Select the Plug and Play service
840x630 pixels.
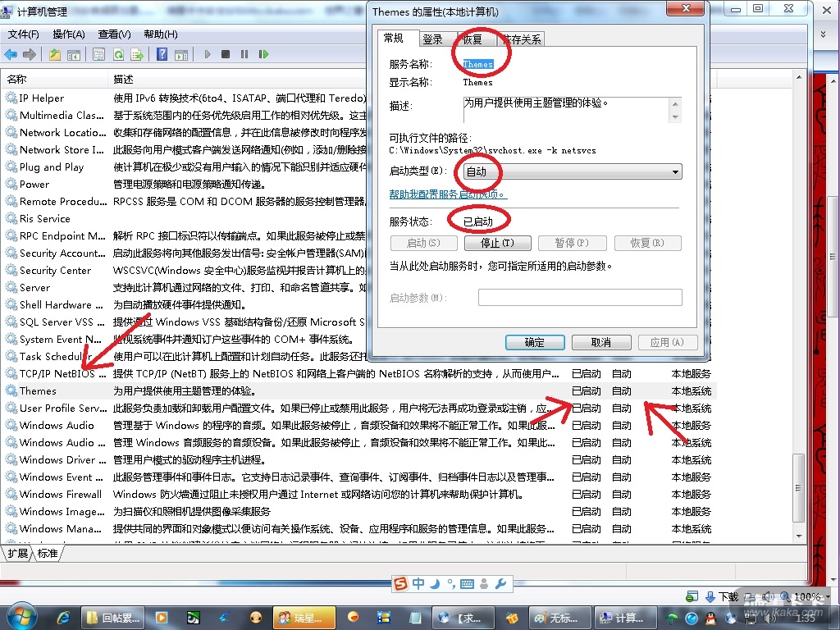point(52,167)
